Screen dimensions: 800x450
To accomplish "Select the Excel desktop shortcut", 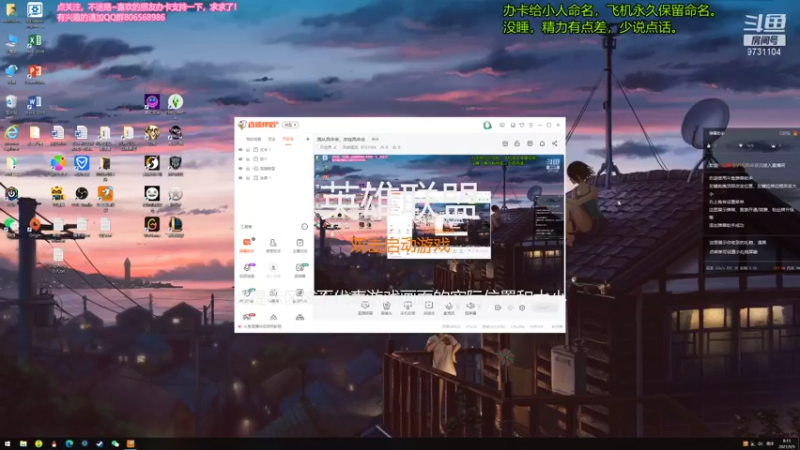I will (x=35, y=43).
